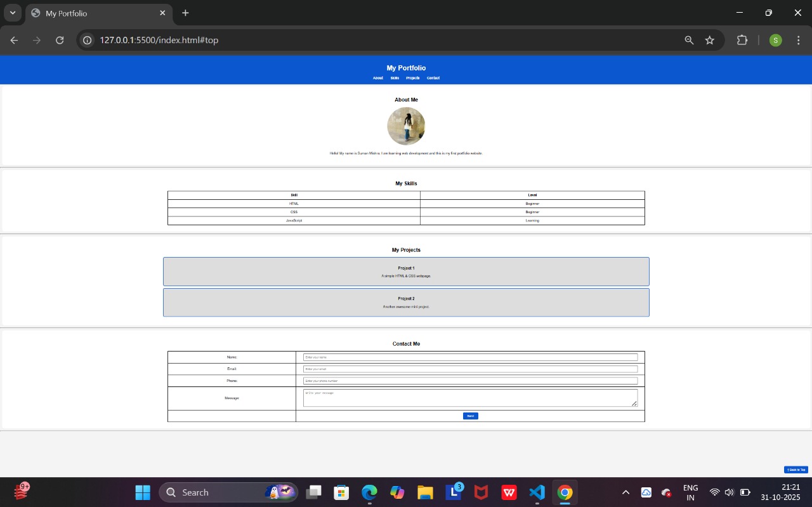Click the circular About Me profile photo
This screenshot has height=507, width=812.
[406, 126]
